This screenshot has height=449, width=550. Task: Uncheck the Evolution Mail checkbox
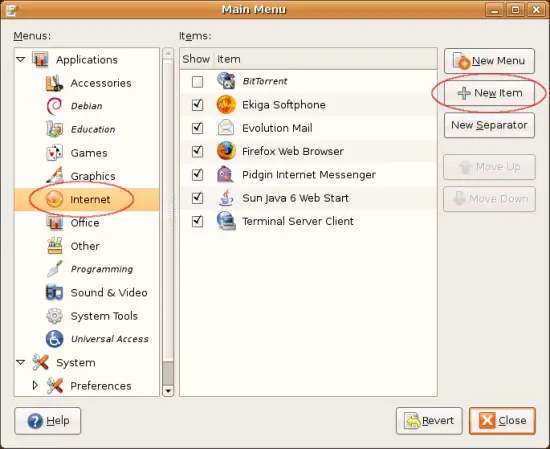(x=197, y=128)
